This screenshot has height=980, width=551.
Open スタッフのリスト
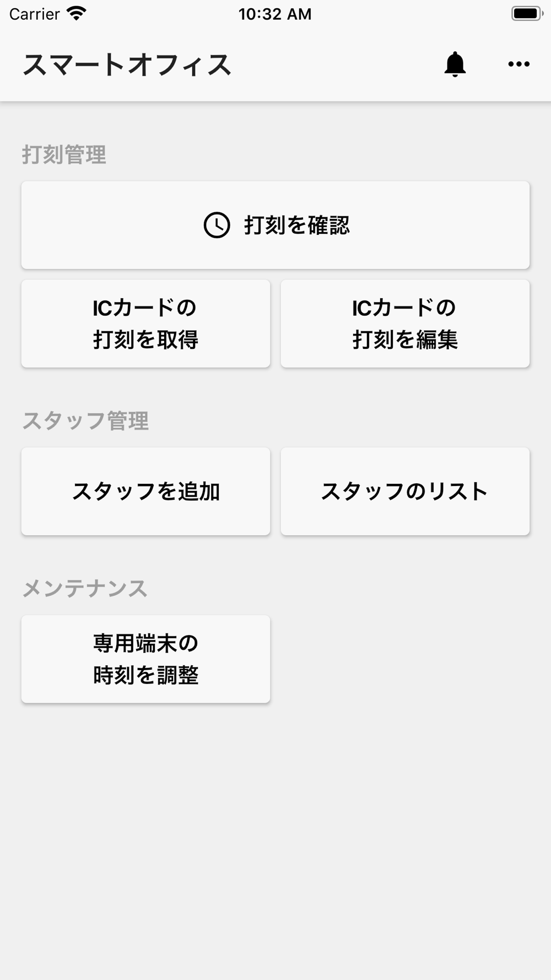405,491
